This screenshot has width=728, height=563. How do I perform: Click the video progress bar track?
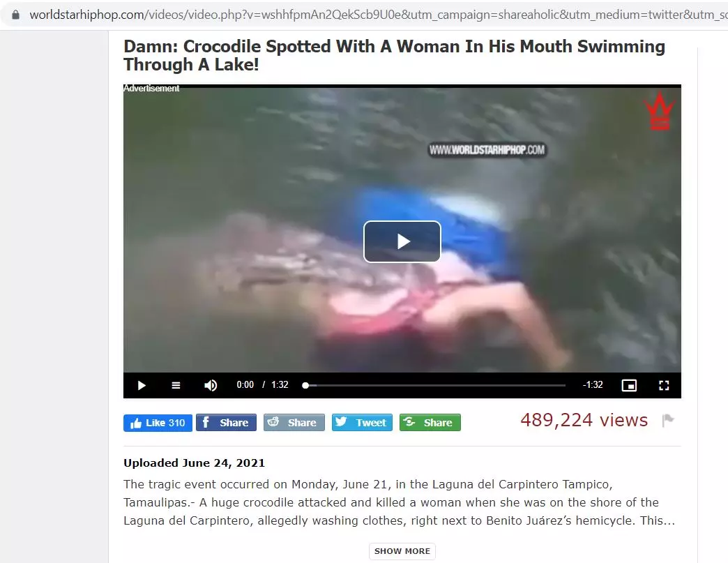tap(435, 386)
